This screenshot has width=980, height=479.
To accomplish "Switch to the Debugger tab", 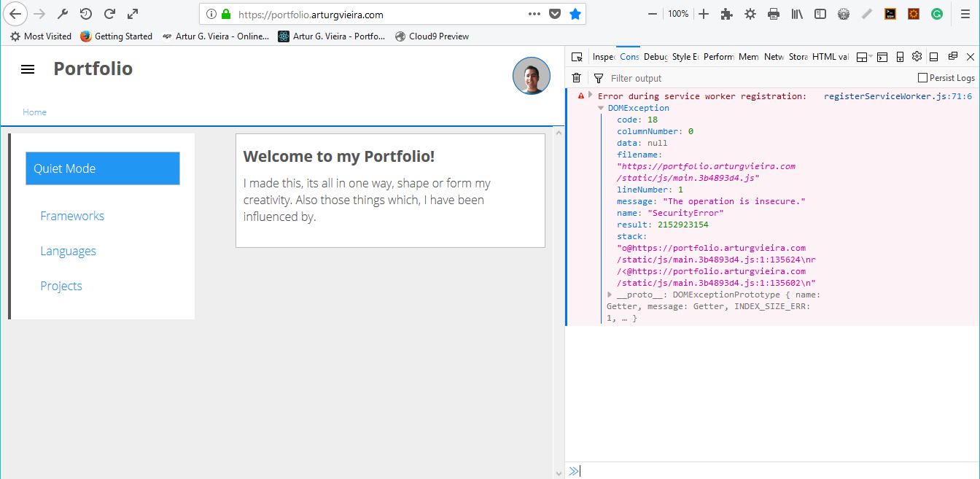I will (656, 57).
